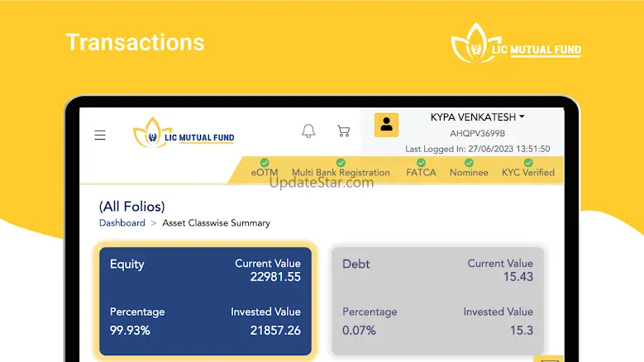The image size is (644, 362).
Task: Open the shopping cart icon
Action: coord(344,131)
